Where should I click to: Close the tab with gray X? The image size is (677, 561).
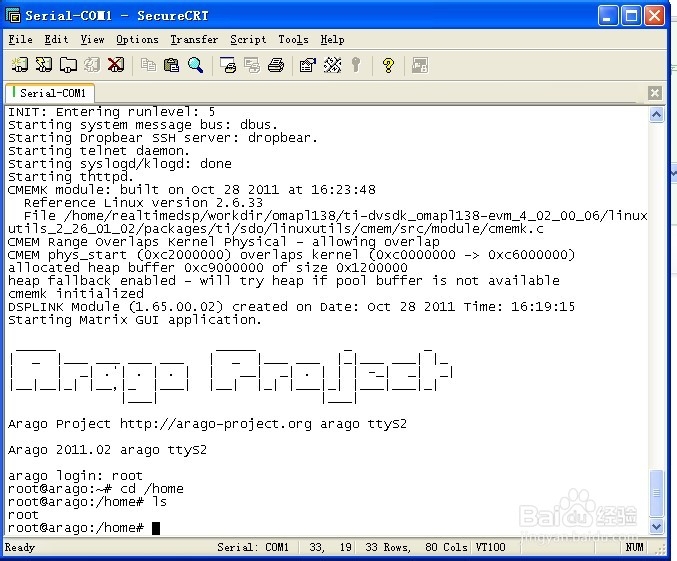655,93
